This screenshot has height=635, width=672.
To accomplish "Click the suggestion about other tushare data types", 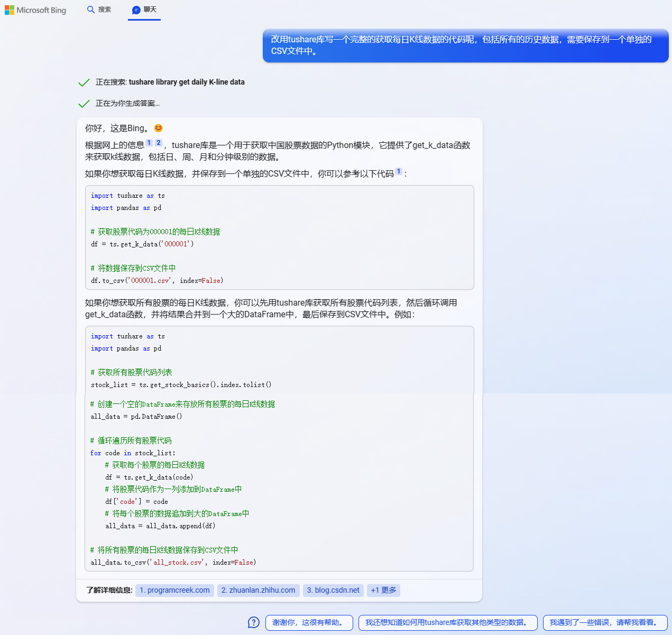I will tap(448, 622).
